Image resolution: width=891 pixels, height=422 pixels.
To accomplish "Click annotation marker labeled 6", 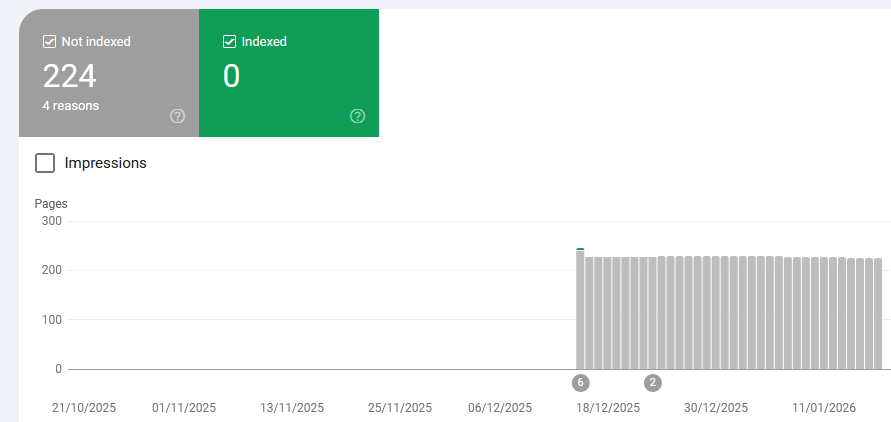I will point(580,382).
